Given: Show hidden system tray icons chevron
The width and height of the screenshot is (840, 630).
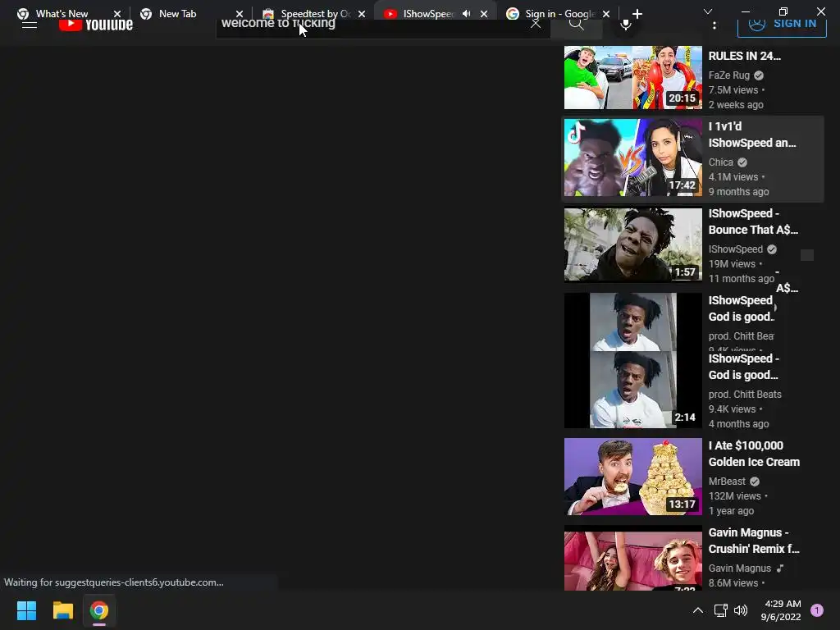Looking at the screenshot, I should pyautogui.click(x=697, y=610).
